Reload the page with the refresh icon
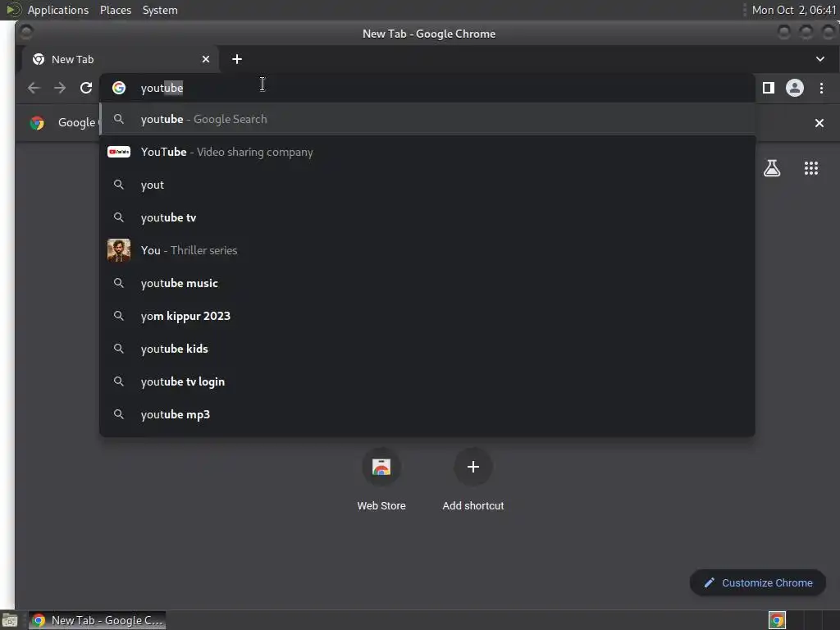840x630 pixels. (85, 88)
